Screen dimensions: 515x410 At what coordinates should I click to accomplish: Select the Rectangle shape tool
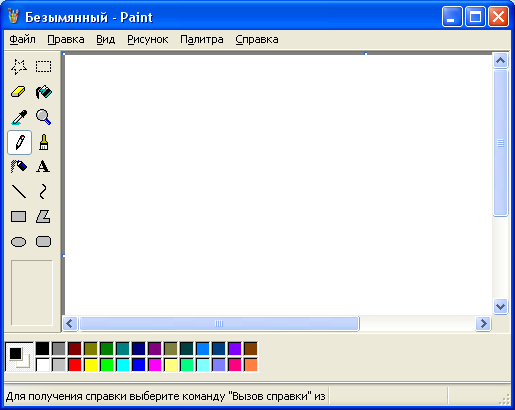click(19, 217)
